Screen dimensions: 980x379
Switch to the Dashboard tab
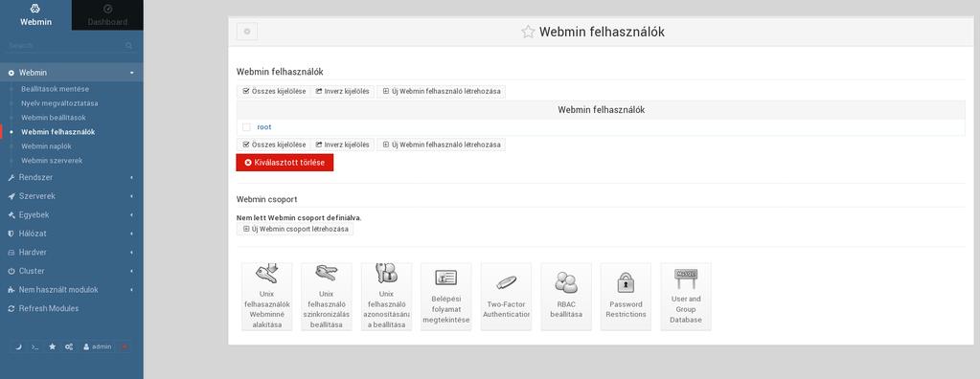pyautogui.click(x=107, y=15)
